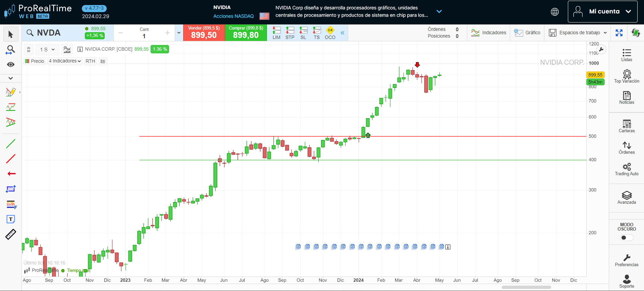
Task: Toggle the Modo Oscuro switch
Action: tap(627, 238)
